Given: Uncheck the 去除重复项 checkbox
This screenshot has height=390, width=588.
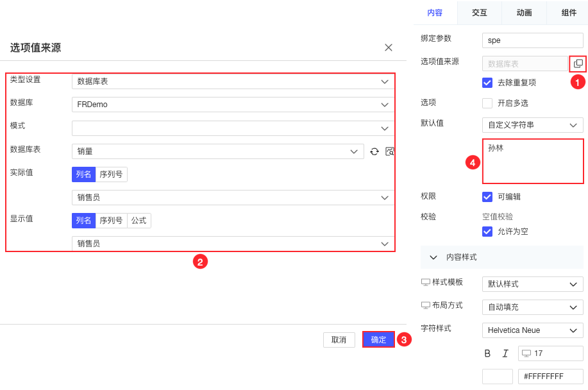Looking at the screenshot, I should point(487,83).
